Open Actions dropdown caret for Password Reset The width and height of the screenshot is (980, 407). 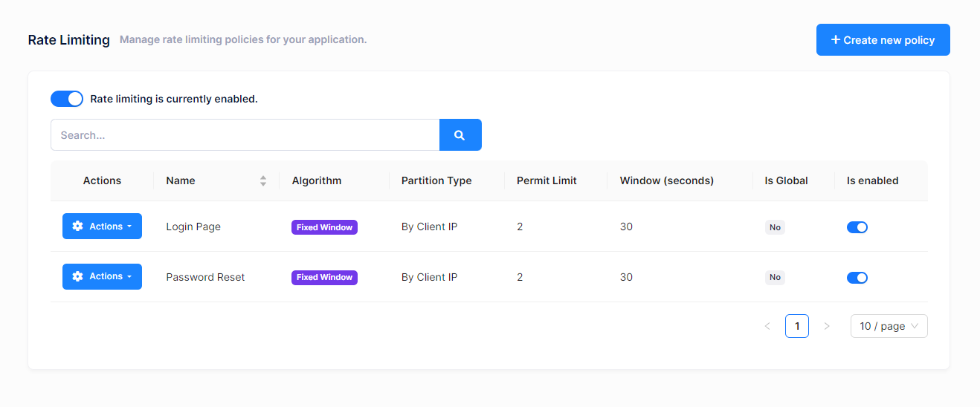pyautogui.click(x=129, y=276)
